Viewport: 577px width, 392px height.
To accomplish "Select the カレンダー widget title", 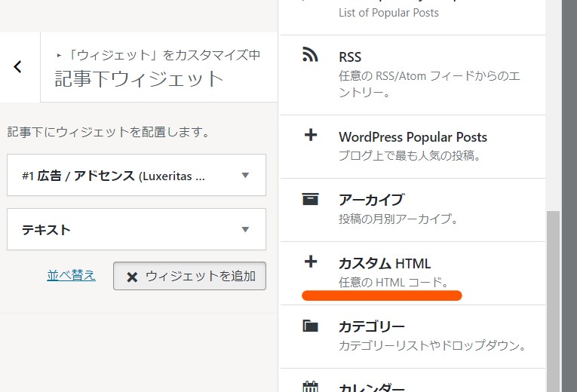I will [x=371, y=387].
